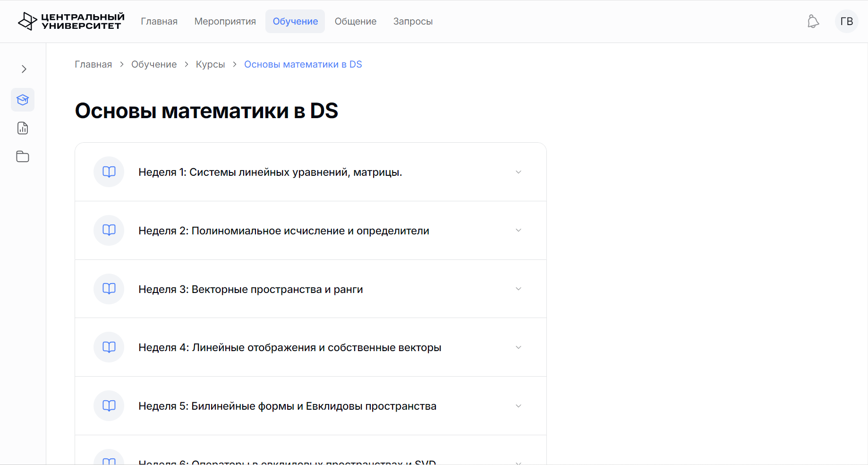Click the Центральный Университет logo

tap(70, 21)
